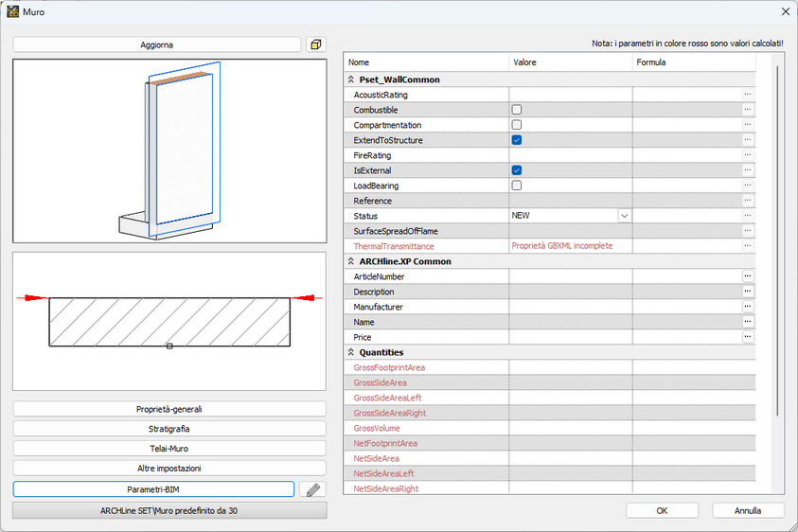Click the Description value field
The image size is (798, 532).
[x=571, y=292]
